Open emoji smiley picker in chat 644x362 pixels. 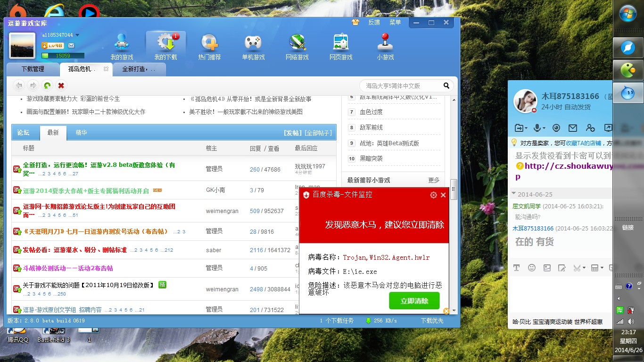[x=532, y=268]
